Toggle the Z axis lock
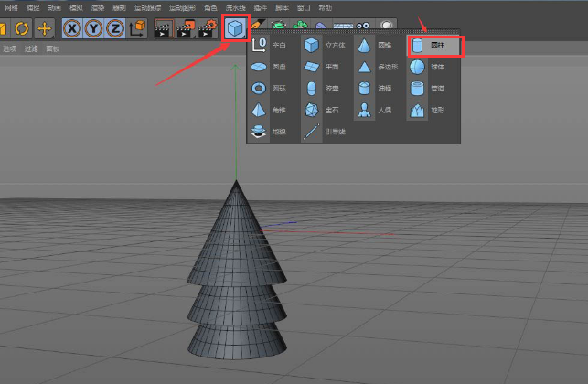The height and width of the screenshot is (384, 588). coord(114,27)
